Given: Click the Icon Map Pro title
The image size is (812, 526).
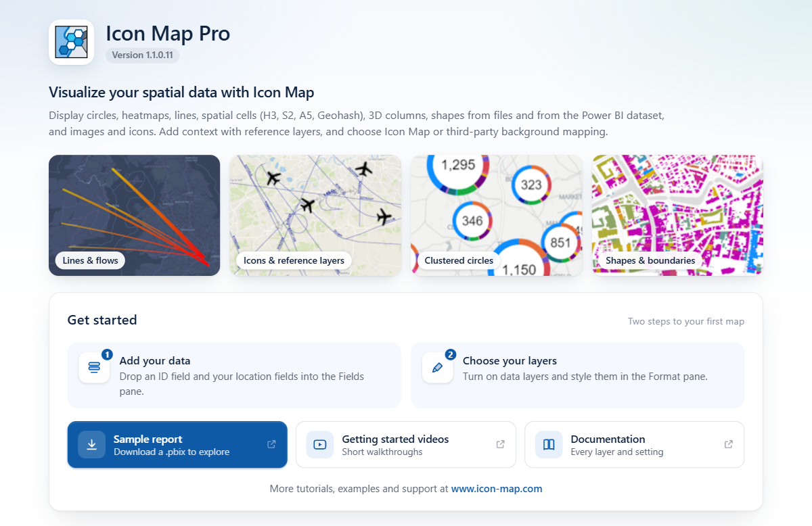Looking at the screenshot, I should (168, 33).
